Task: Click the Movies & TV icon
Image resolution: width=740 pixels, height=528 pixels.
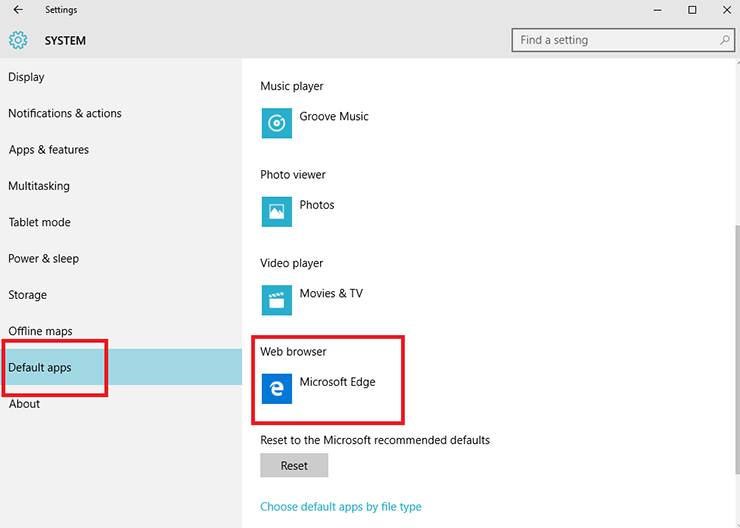Action: coord(277,300)
